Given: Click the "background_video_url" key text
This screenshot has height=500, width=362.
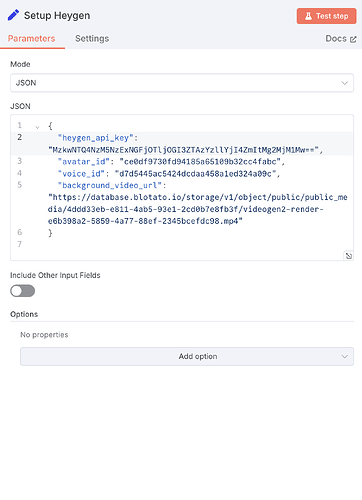Looking at the screenshot, I should point(109,185).
